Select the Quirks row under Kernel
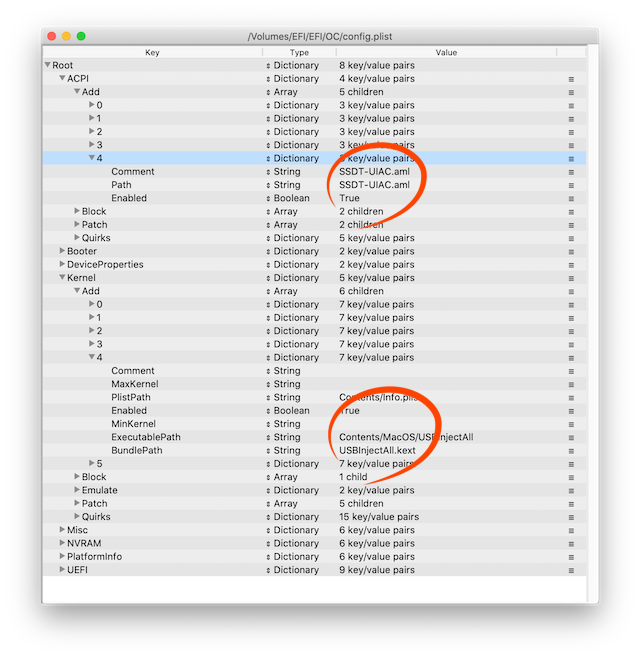This screenshot has height=658, width=640. click(x=314, y=517)
